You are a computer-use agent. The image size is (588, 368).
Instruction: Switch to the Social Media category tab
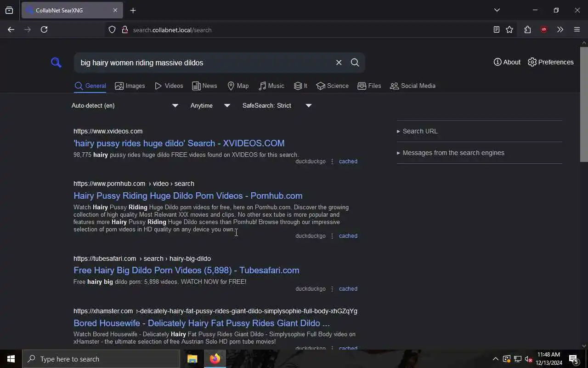tap(413, 86)
